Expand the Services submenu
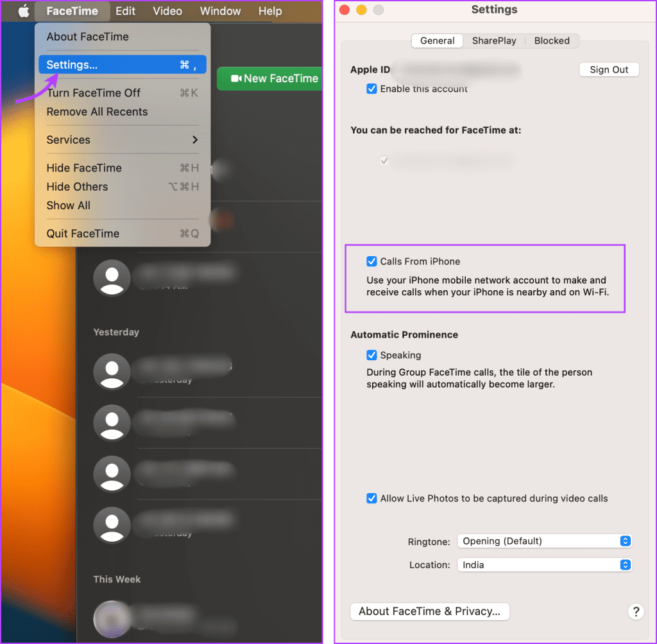This screenshot has width=657, height=644. 123,139
